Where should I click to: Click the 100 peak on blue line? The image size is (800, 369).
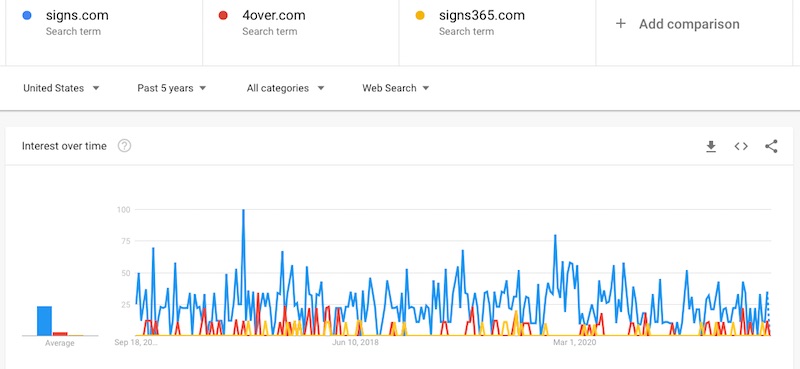point(243,210)
